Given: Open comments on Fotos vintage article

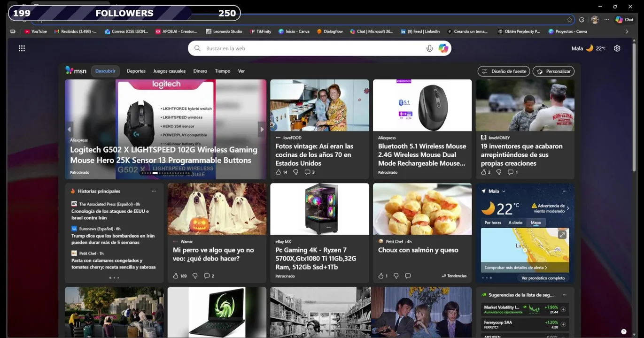Looking at the screenshot, I should coord(310,172).
